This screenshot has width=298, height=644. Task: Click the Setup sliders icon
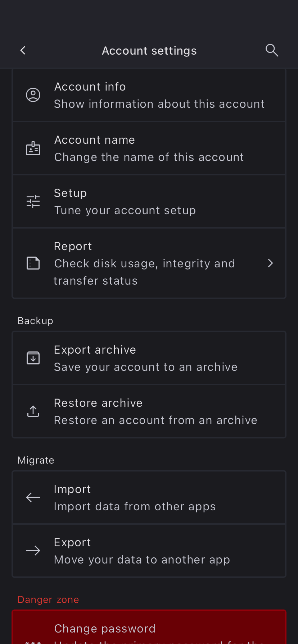33,201
